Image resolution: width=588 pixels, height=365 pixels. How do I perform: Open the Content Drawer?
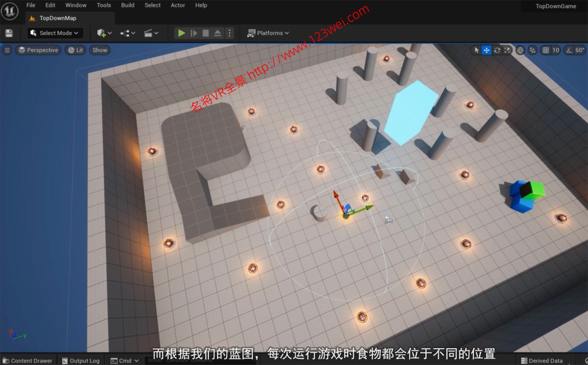pyautogui.click(x=28, y=360)
